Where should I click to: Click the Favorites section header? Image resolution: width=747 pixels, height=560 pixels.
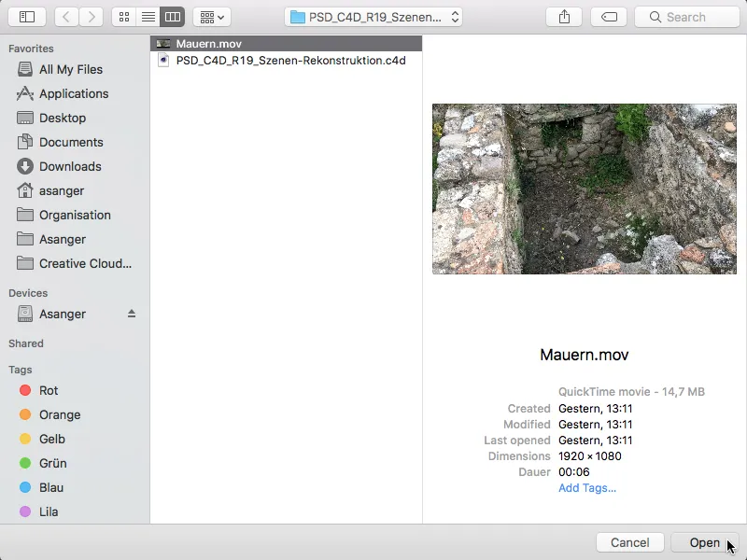[31, 49]
